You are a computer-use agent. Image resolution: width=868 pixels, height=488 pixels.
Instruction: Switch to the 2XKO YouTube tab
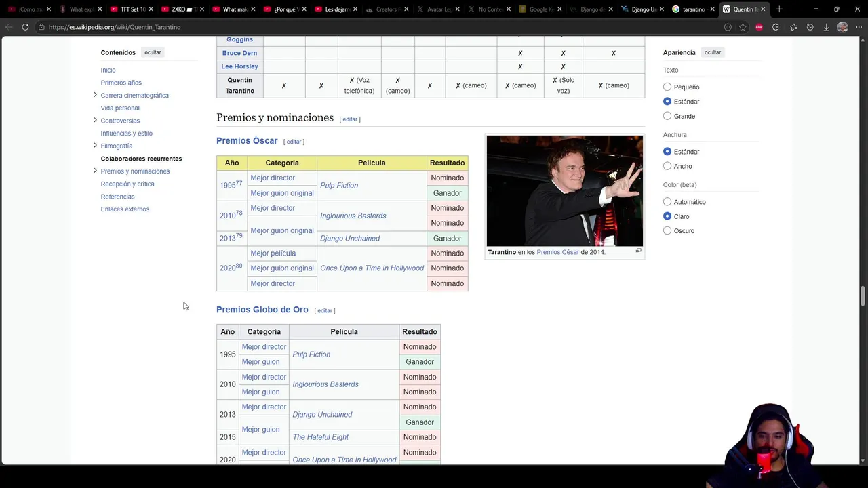[x=182, y=9]
